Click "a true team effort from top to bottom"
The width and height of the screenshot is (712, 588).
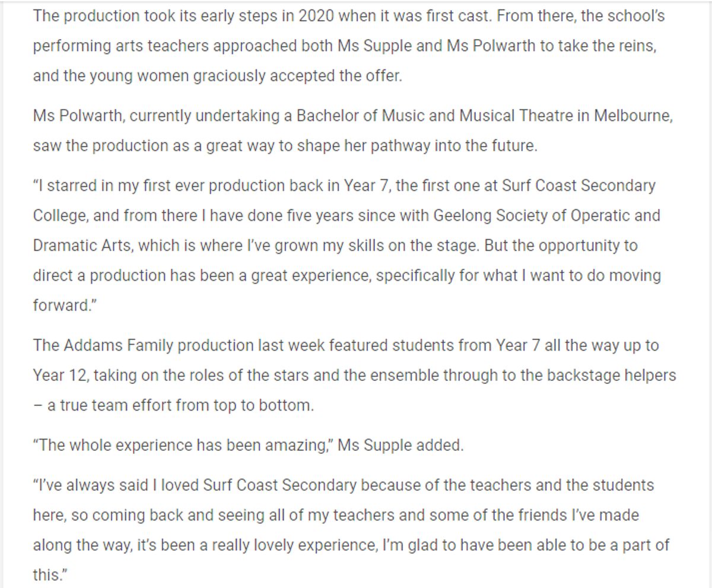pos(177,406)
